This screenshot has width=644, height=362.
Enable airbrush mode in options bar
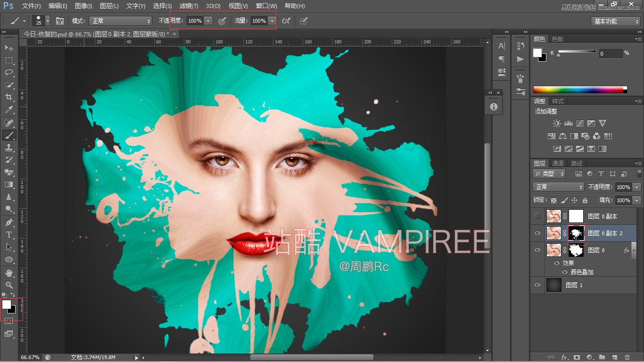286,21
